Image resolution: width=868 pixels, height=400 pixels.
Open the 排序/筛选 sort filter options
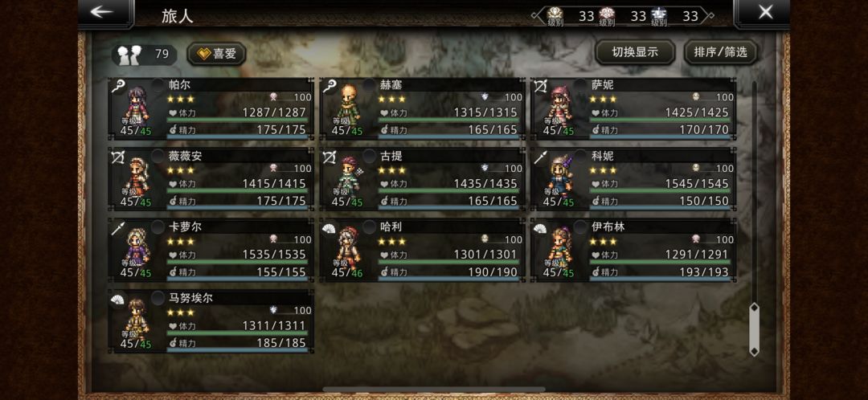(x=721, y=52)
